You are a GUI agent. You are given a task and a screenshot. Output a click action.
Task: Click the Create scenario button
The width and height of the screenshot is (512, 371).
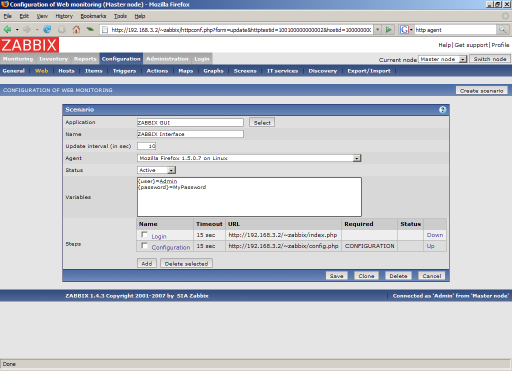click(x=482, y=91)
